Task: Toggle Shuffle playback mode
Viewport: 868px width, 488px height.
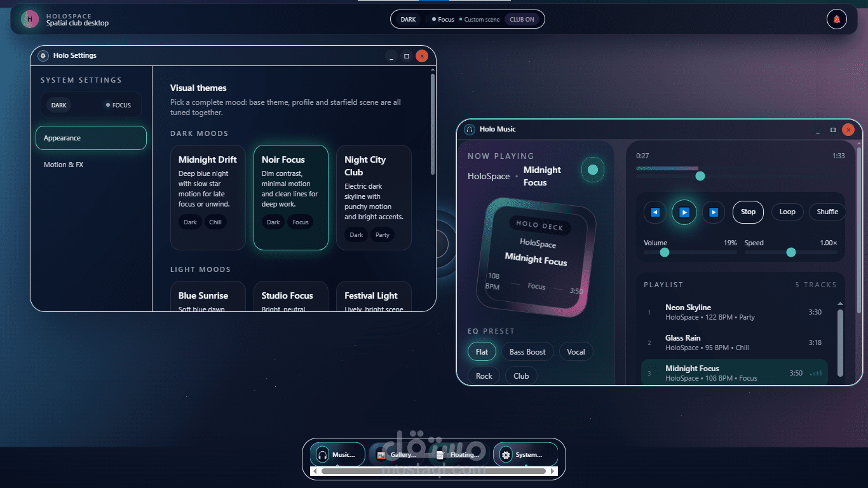Action: (827, 212)
